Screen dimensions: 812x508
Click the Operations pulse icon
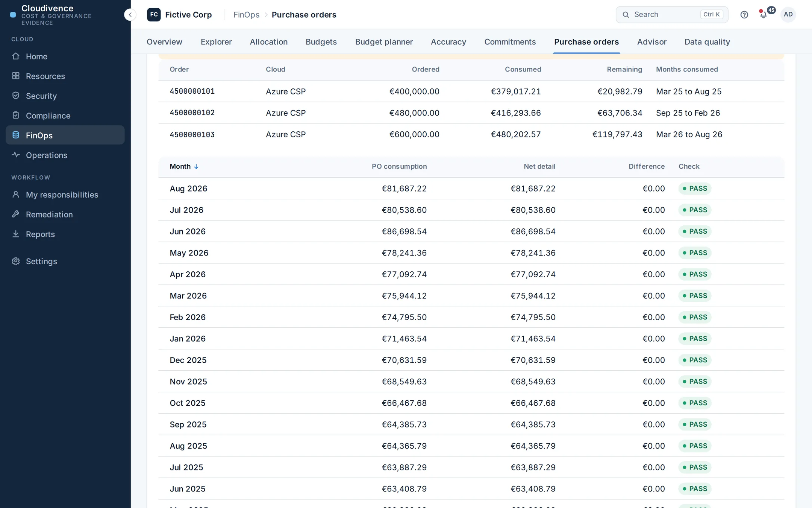[x=16, y=155]
